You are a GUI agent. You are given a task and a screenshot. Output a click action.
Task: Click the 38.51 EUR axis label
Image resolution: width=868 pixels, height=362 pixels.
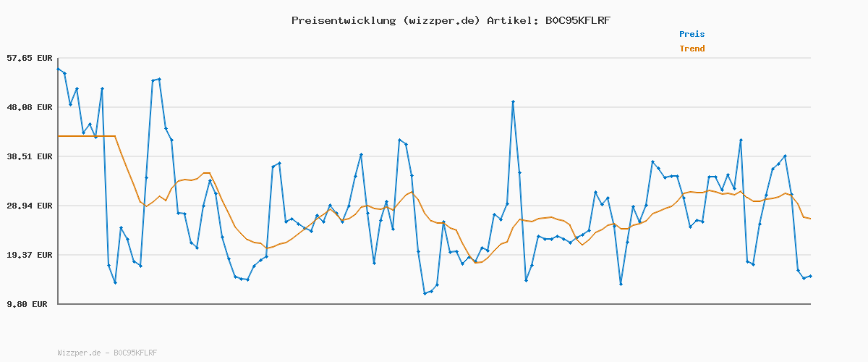click(28, 156)
